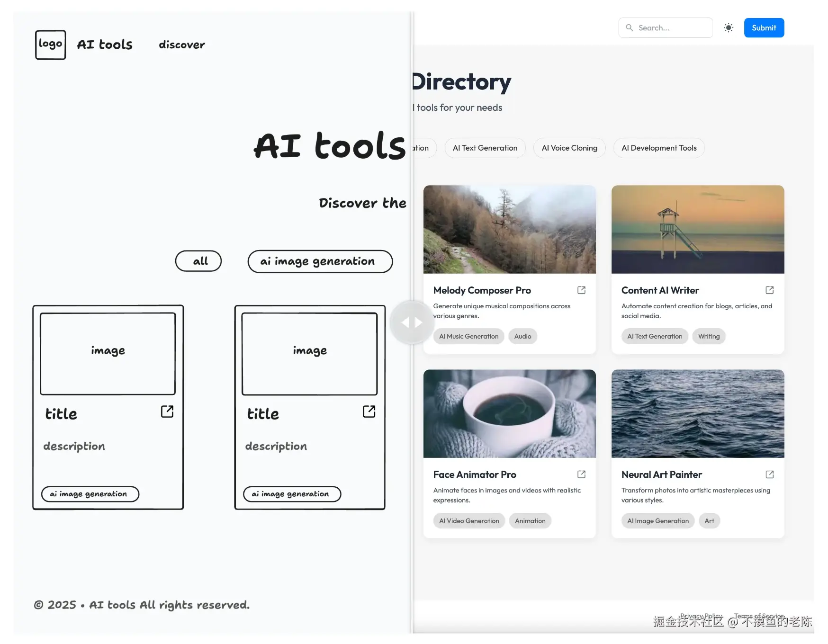Open the Content AI Writer thumbnail

point(698,229)
